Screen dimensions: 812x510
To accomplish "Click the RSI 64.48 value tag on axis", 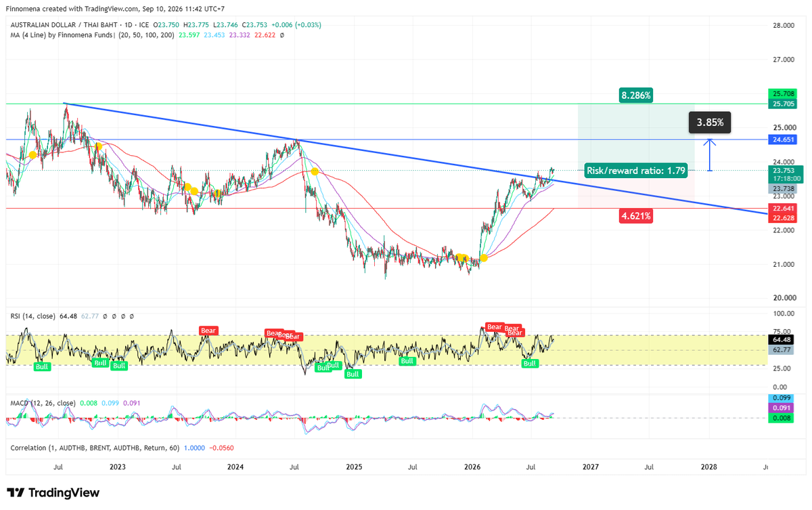I will click(x=782, y=339).
